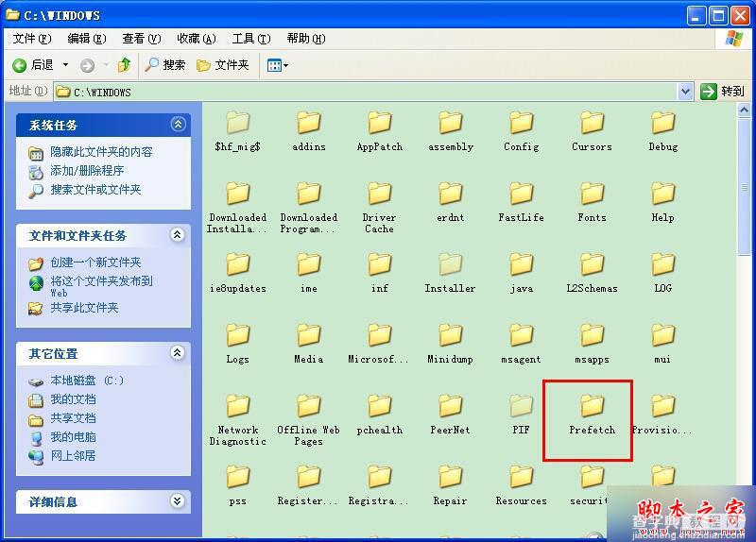
Task: Select the $hf_mig$ folder
Action: [238, 131]
